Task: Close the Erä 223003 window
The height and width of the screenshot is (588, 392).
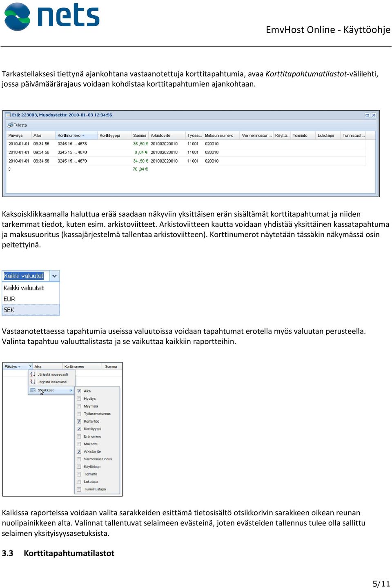Action: pos(374,115)
